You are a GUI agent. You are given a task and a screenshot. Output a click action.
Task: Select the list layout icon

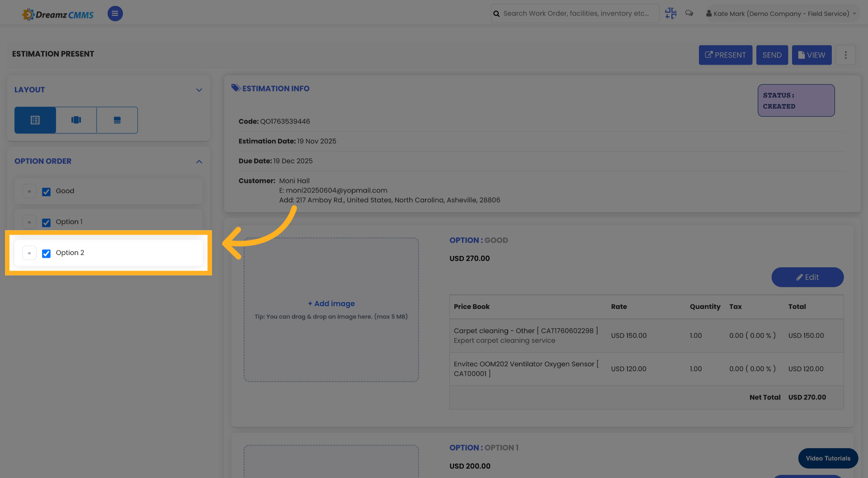35,120
